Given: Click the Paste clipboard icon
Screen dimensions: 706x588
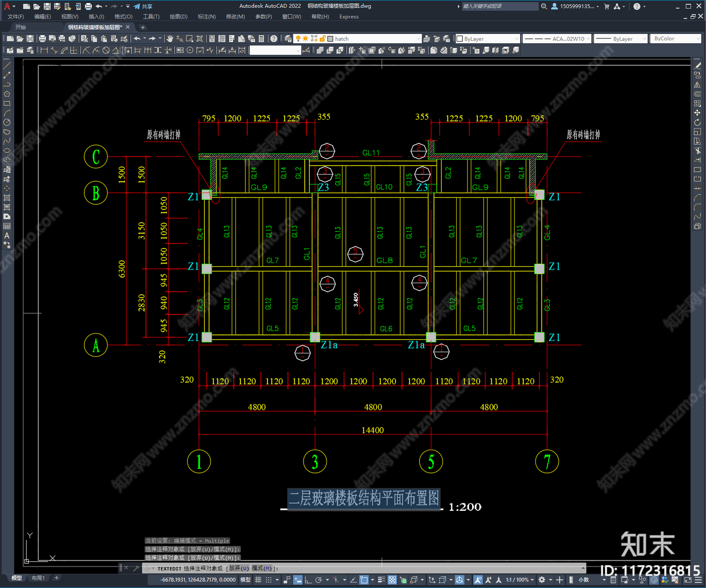Looking at the screenshot, I should tap(104, 39).
